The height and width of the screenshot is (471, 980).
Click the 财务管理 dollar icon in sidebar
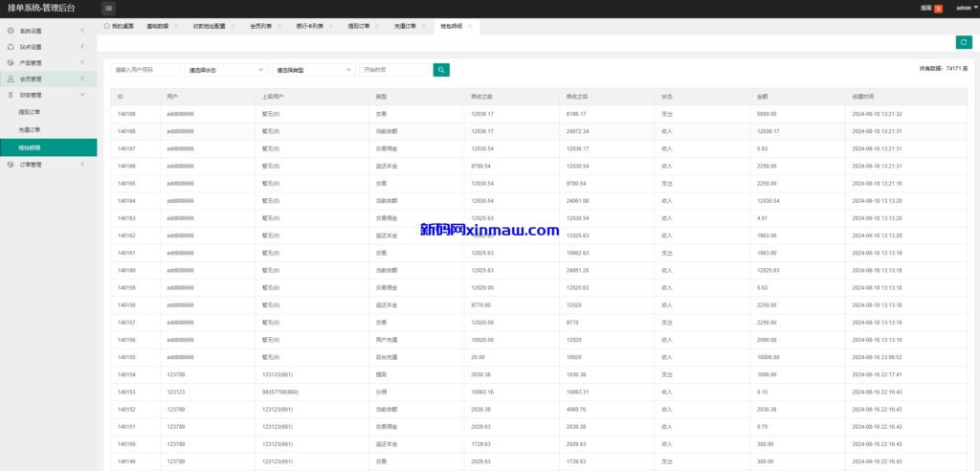11,96
